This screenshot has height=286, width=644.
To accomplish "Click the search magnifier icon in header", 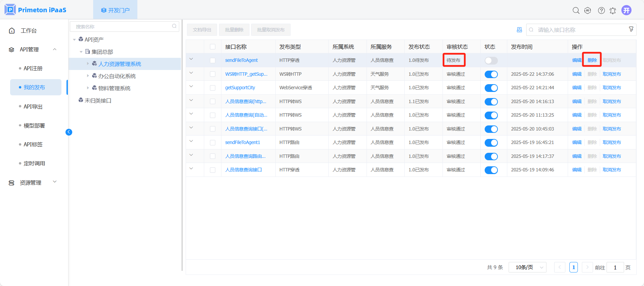I will [576, 10].
